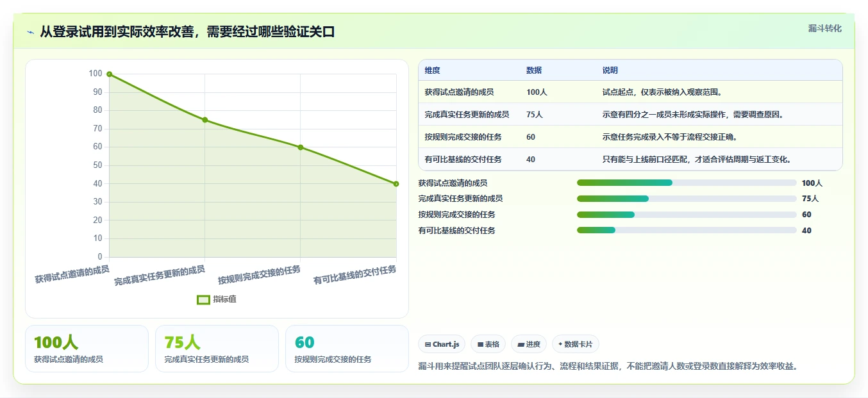This screenshot has height=398, width=868.
Task: Click the 表格 tag chip
Action: 488,344
